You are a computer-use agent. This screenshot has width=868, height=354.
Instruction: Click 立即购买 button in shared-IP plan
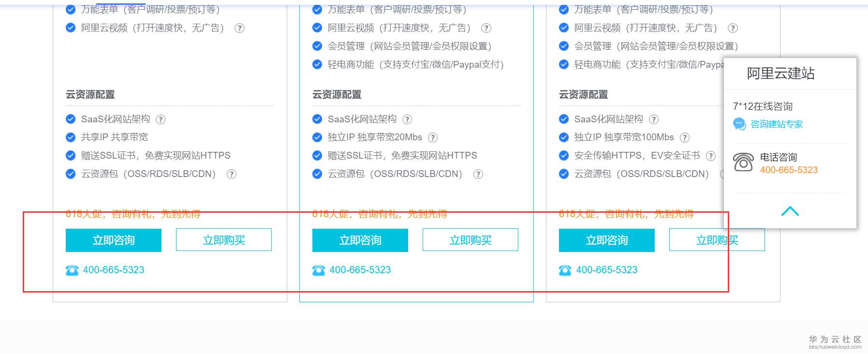point(224,240)
